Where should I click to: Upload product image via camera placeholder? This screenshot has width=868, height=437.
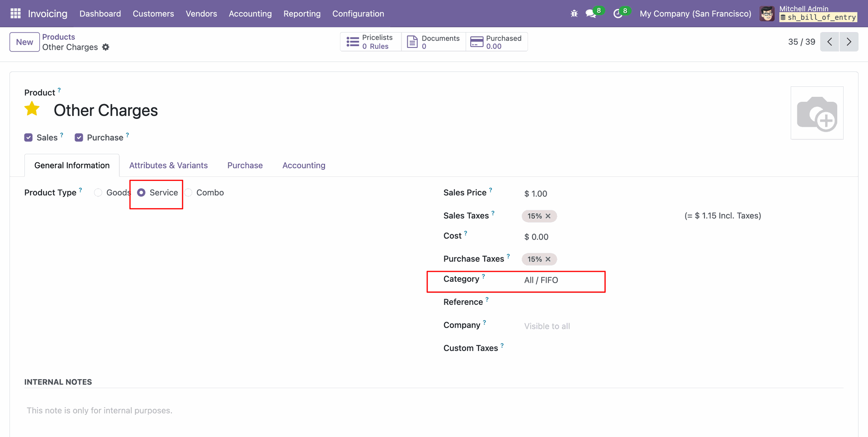(x=816, y=113)
